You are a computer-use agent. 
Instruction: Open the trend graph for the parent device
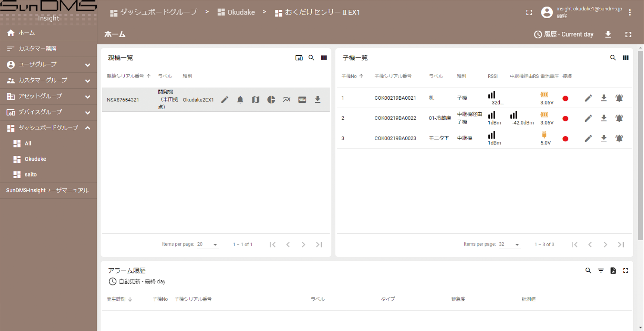coord(287,100)
